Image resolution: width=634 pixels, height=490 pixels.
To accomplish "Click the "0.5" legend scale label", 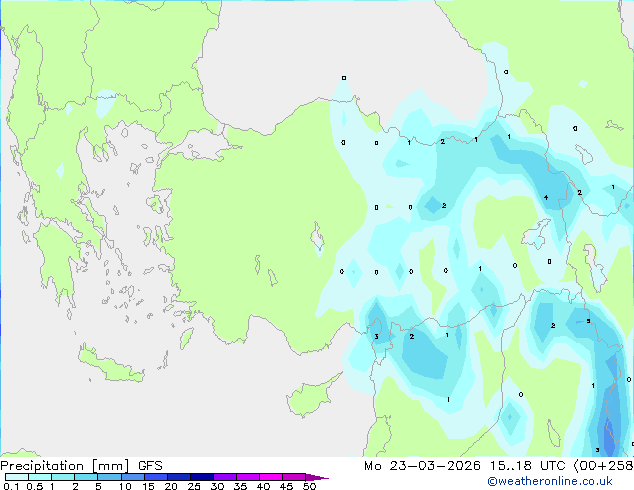I will click(x=35, y=486).
